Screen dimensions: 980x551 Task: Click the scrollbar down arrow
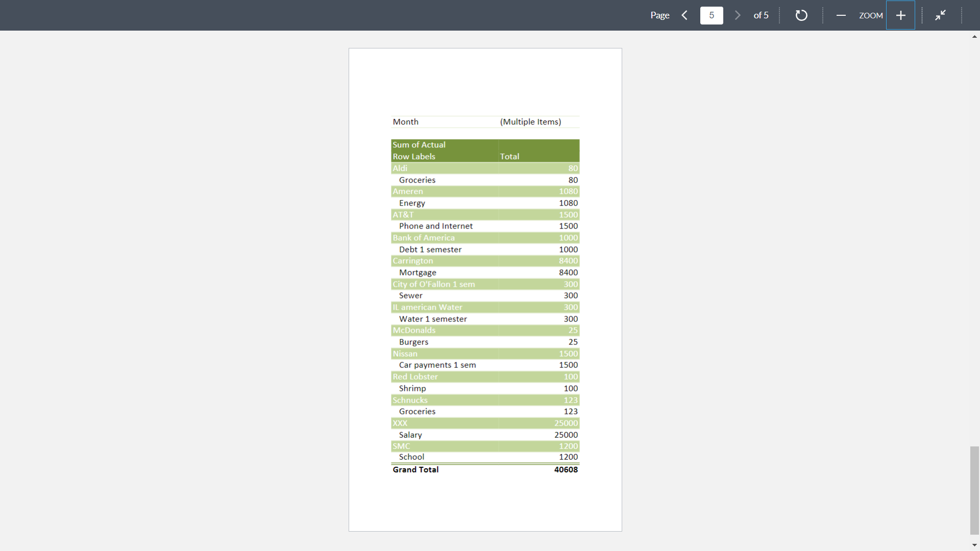(974, 545)
